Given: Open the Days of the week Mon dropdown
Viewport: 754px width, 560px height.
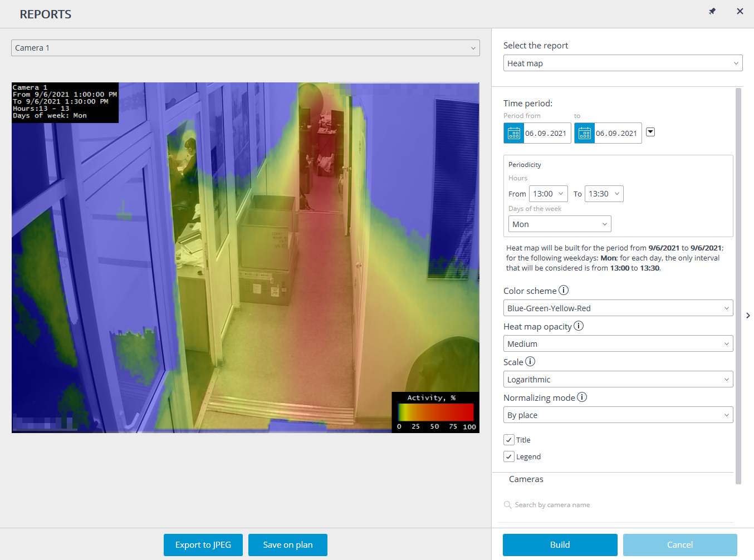Looking at the screenshot, I should [560, 224].
